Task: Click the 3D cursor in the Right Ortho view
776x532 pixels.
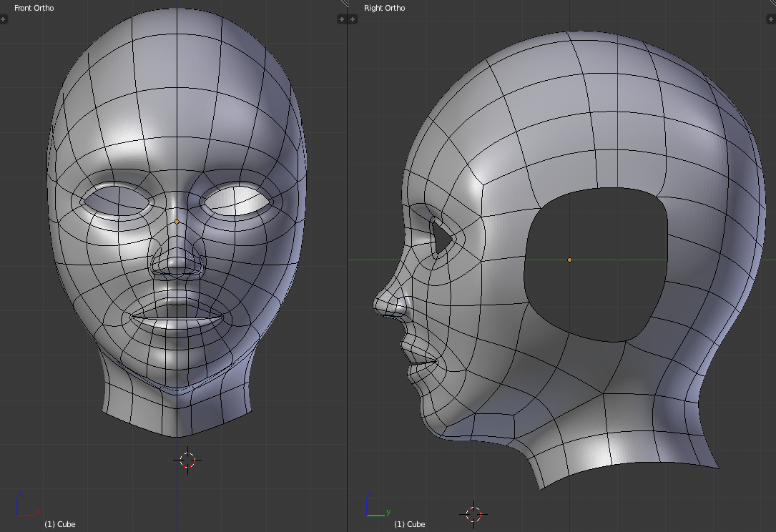Action: tap(473, 513)
